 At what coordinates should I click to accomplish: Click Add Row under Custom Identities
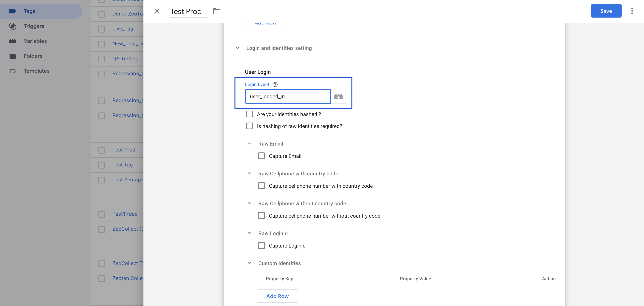277,296
